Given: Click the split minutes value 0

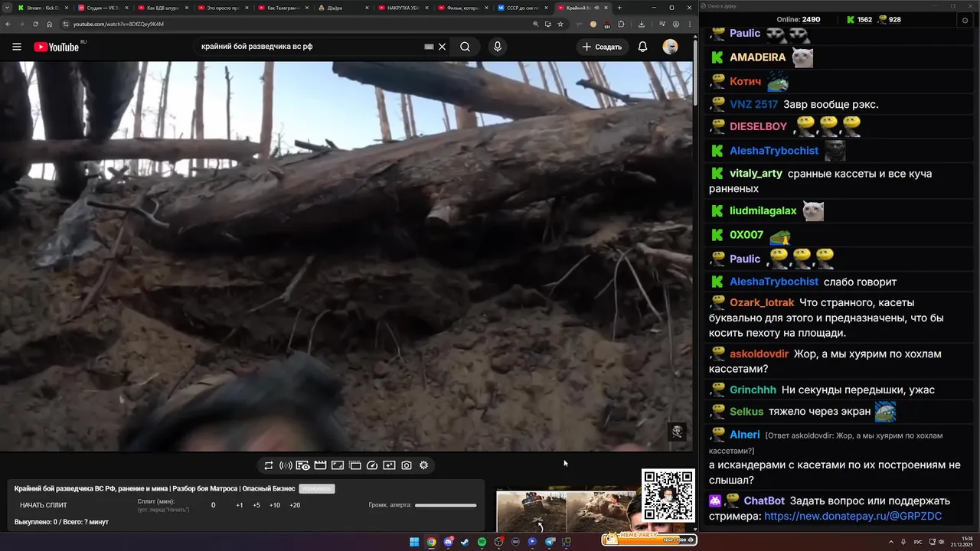Looking at the screenshot, I should (214, 505).
